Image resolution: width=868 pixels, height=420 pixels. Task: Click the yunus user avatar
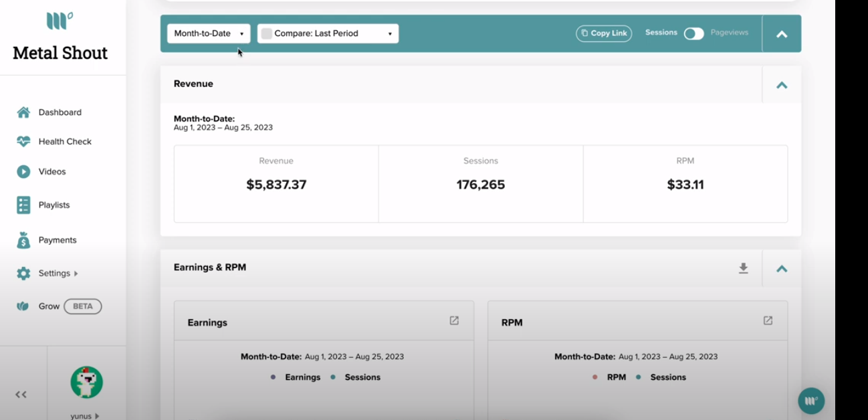pos(87,383)
